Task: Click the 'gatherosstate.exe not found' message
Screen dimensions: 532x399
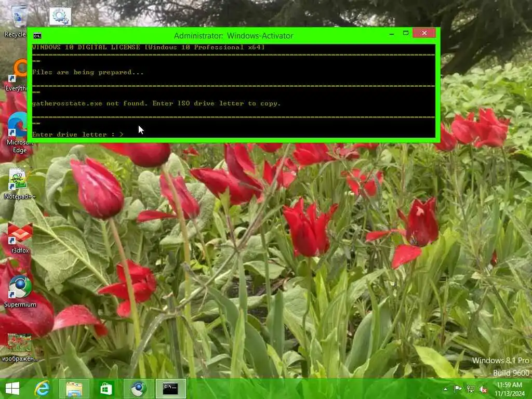Action: 156,103
